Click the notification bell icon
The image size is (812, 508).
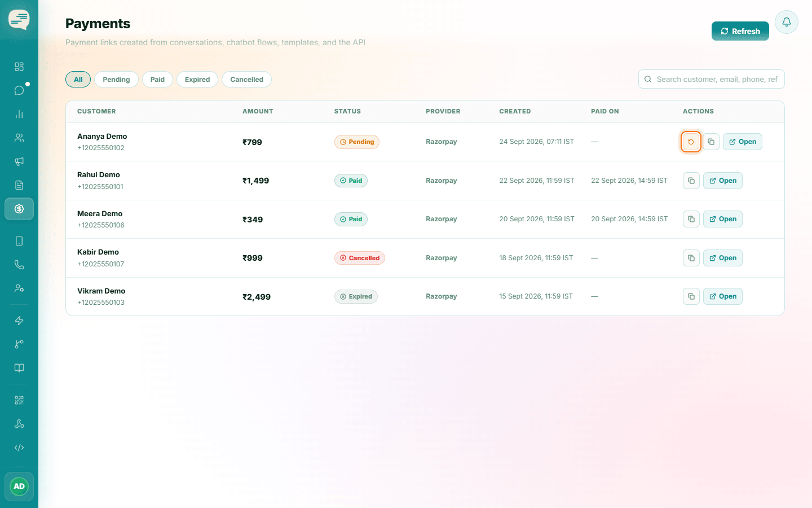coord(787,22)
